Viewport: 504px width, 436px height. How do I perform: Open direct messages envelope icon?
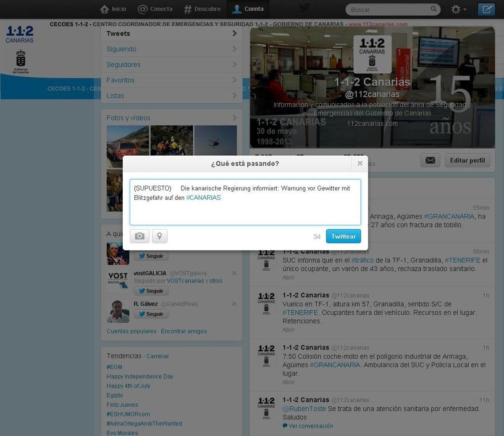coord(430,160)
